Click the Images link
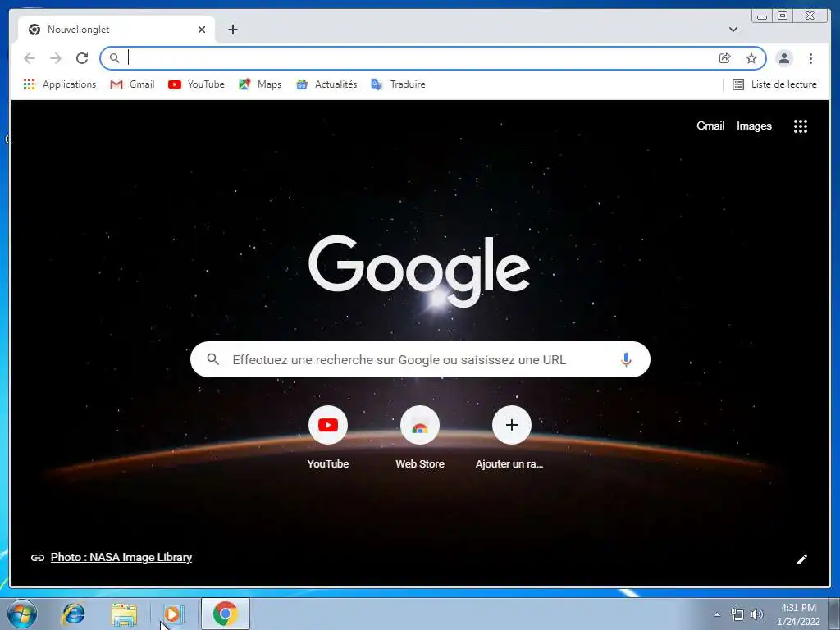 click(x=754, y=126)
